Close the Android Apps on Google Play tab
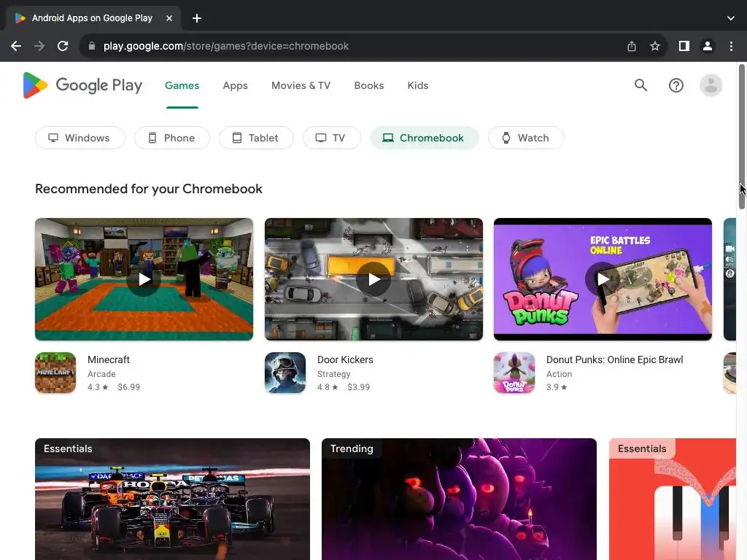Screen dimensions: 747x560 click(x=169, y=18)
